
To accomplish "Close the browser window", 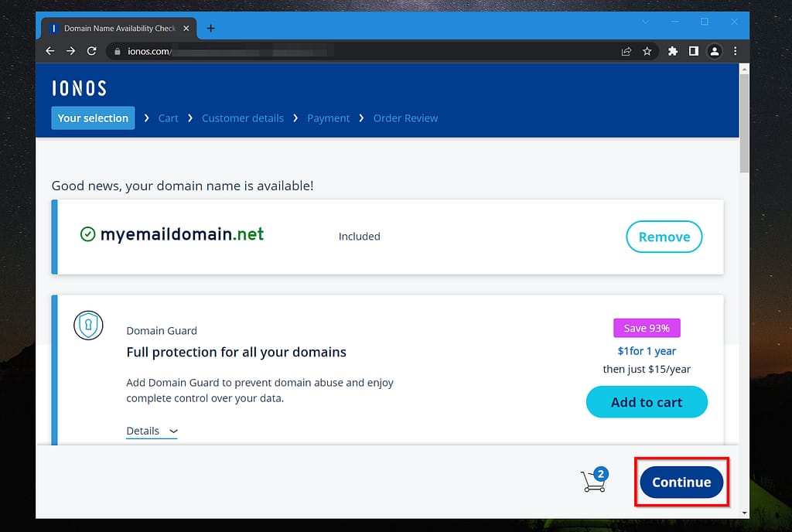I will coord(735,22).
